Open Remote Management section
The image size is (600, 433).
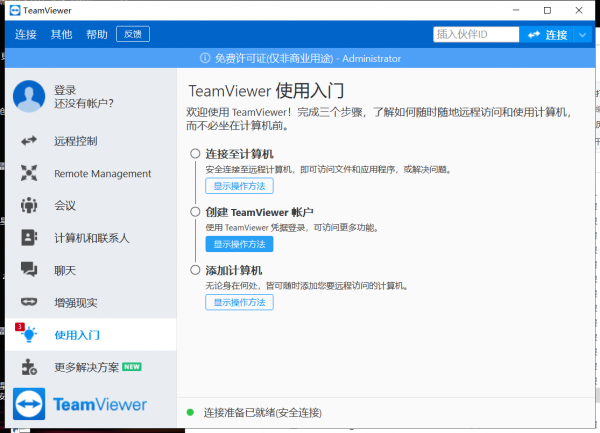click(x=91, y=173)
